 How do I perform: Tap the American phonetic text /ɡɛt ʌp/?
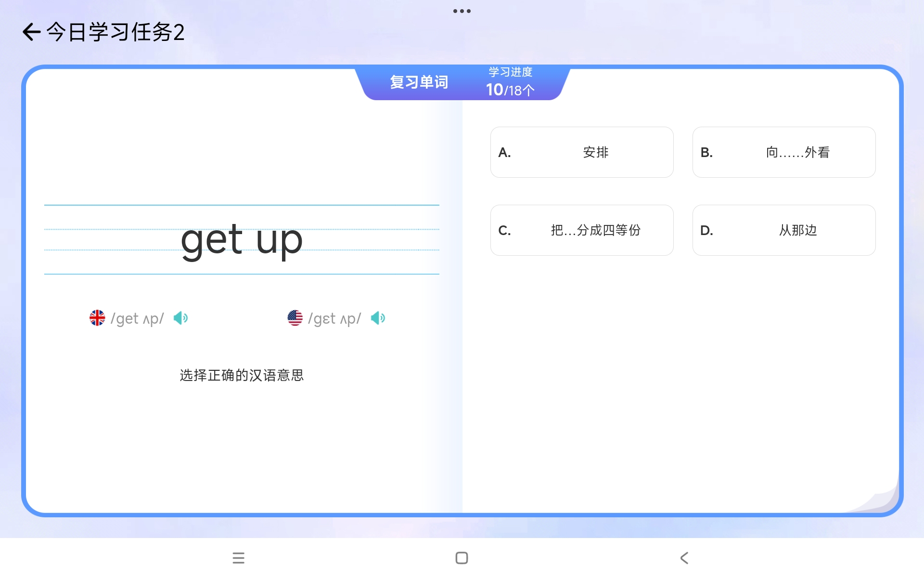(x=334, y=318)
